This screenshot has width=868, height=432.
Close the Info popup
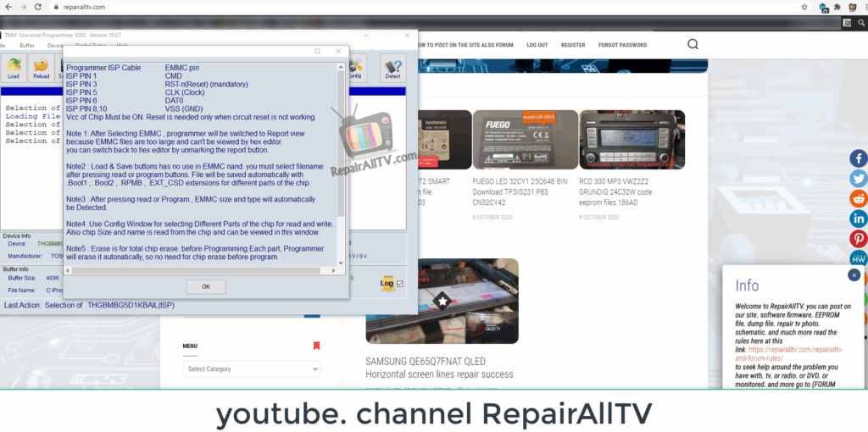[x=854, y=275]
